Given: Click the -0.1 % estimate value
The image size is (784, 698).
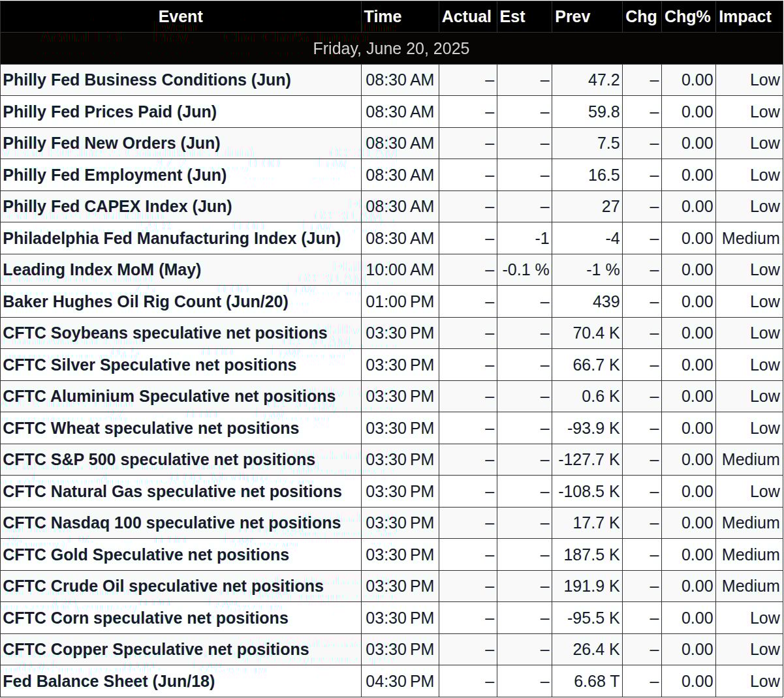Looking at the screenshot, I should pos(526,270).
